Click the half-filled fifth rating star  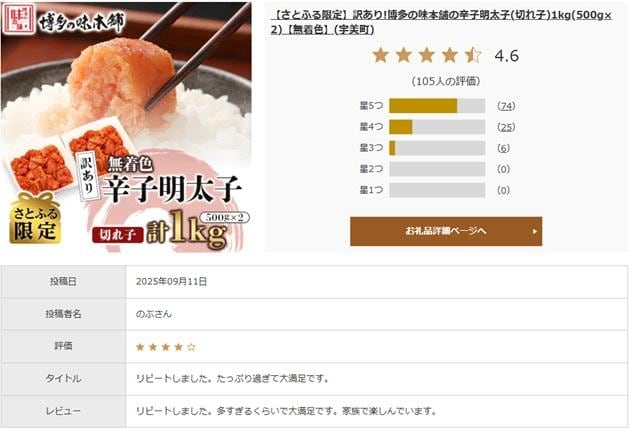[473, 55]
